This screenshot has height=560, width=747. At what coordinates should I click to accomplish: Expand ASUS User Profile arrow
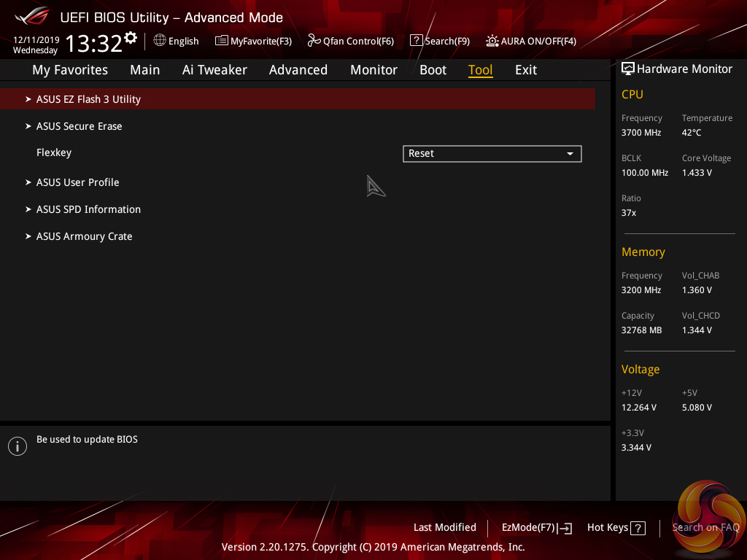click(x=28, y=182)
